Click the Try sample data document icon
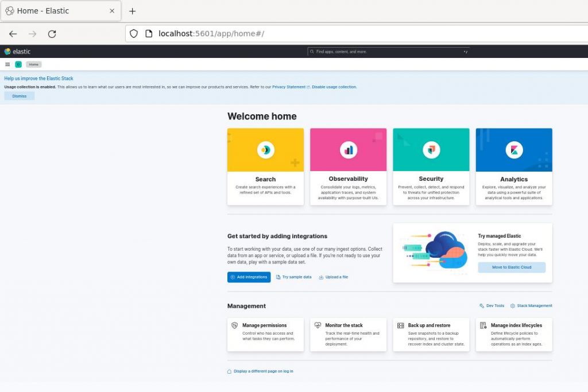588x392 pixels. [278, 277]
